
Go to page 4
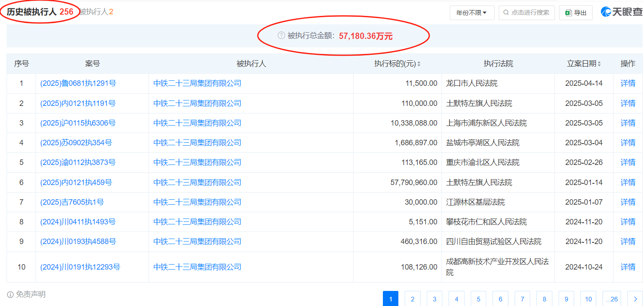coord(457,299)
